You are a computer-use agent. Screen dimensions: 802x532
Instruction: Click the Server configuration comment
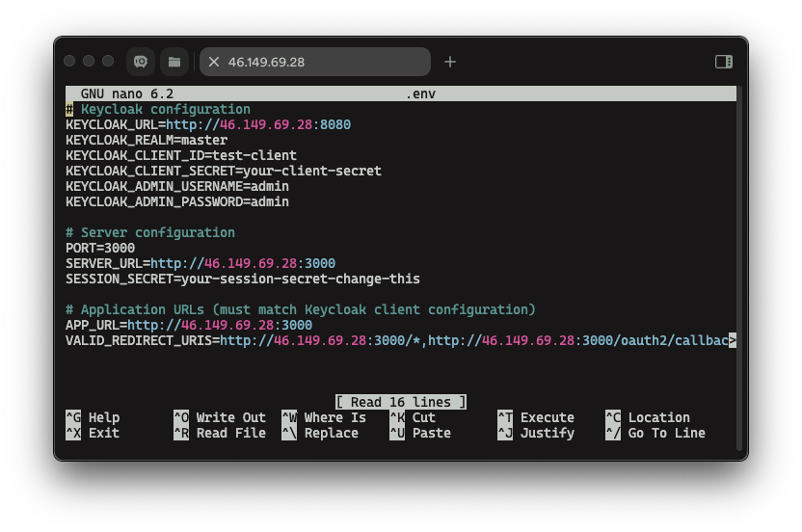pyautogui.click(x=150, y=232)
